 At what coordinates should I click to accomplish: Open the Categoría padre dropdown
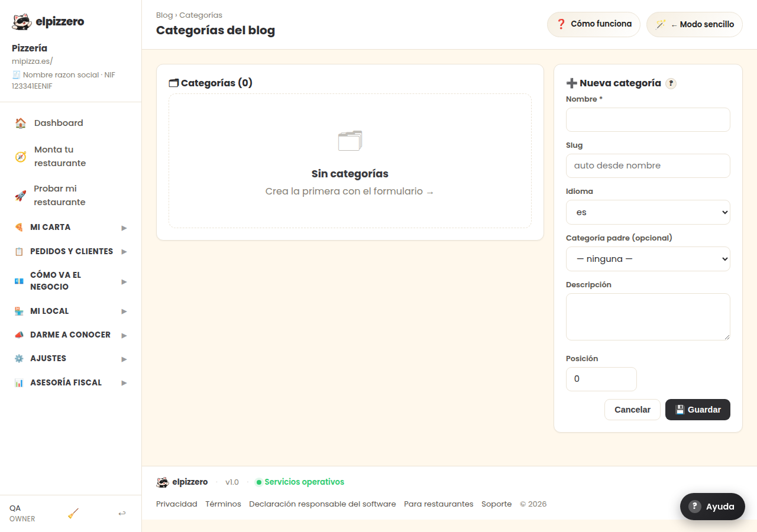click(x=648, y=259)
